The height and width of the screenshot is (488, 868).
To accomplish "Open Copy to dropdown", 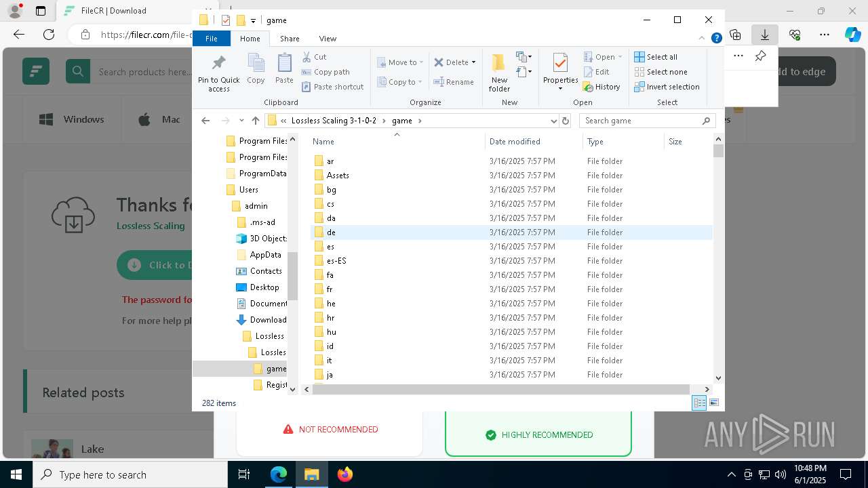I will (x=400, y=82).
